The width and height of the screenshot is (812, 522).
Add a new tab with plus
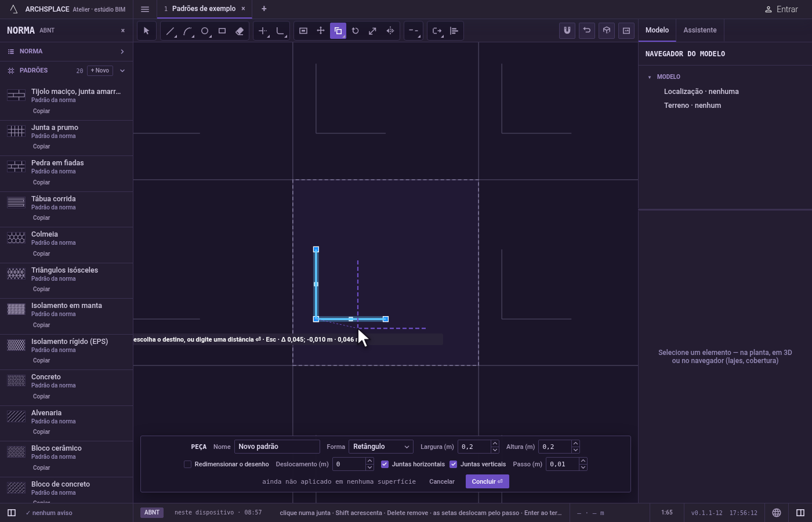pos(264,9)
